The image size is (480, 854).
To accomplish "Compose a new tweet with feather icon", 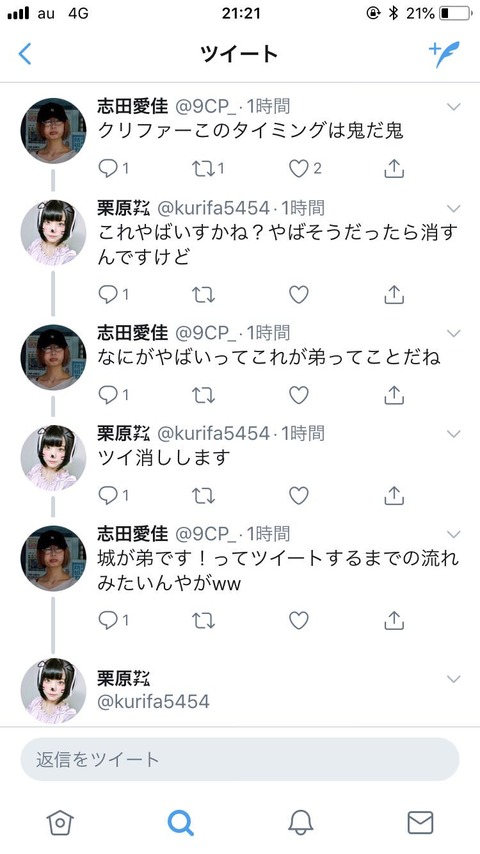I will (x=444, y=54).
